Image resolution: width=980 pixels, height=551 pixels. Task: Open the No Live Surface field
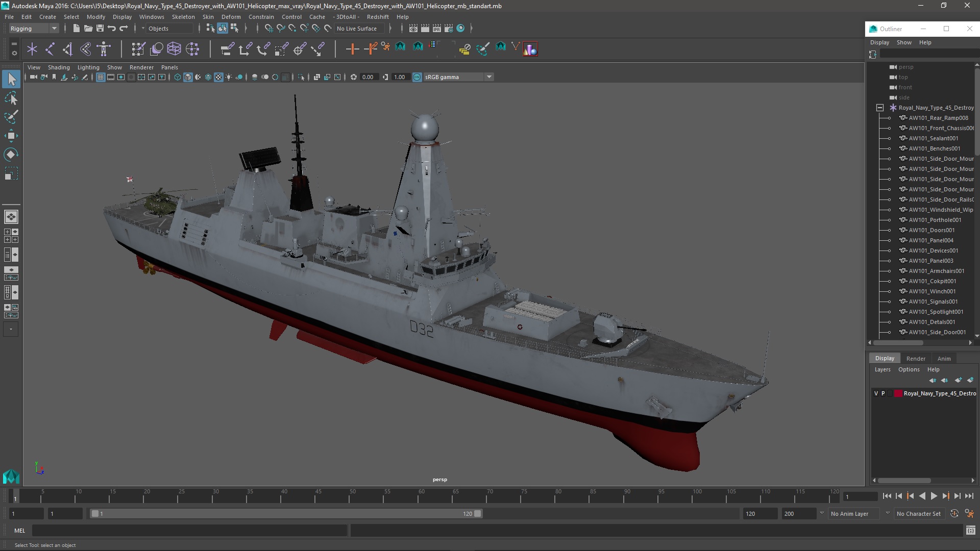pos(360,29)
